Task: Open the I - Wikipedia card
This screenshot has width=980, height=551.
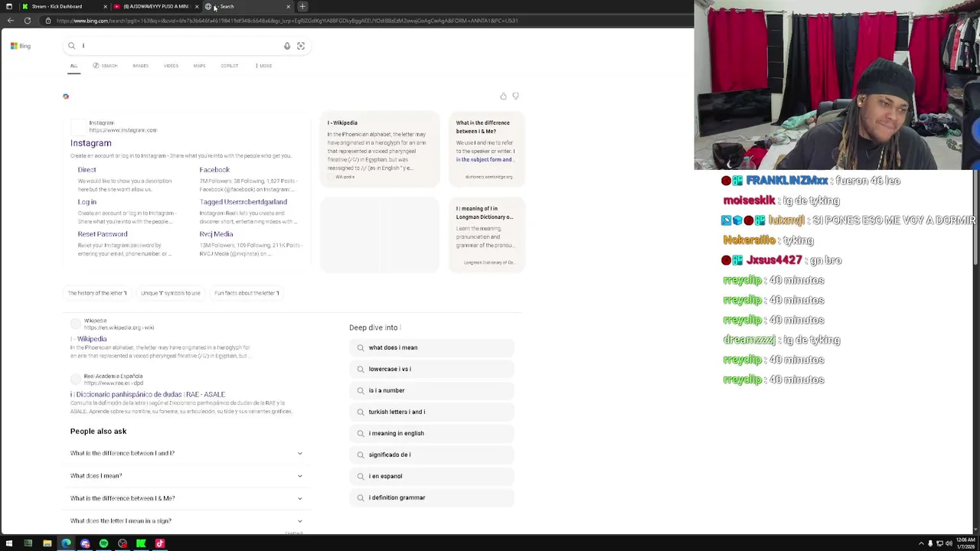Action: point(380,149)
